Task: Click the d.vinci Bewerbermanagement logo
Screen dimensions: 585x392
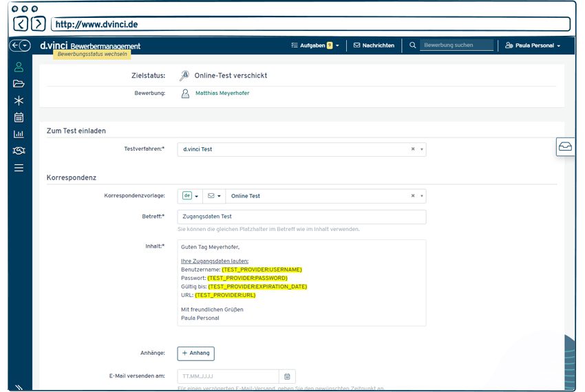Action: click(x=90, y=46)
